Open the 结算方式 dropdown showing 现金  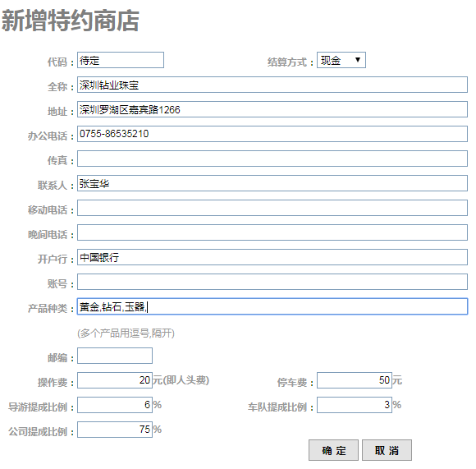pyautogui.click(x=341, y=60)
